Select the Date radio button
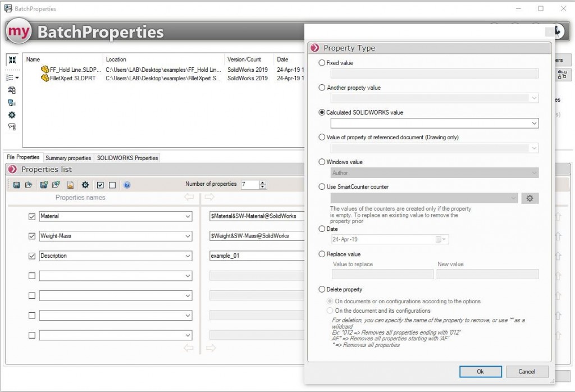The width and height of the screenshot is (575, 392). coord(322,229)
